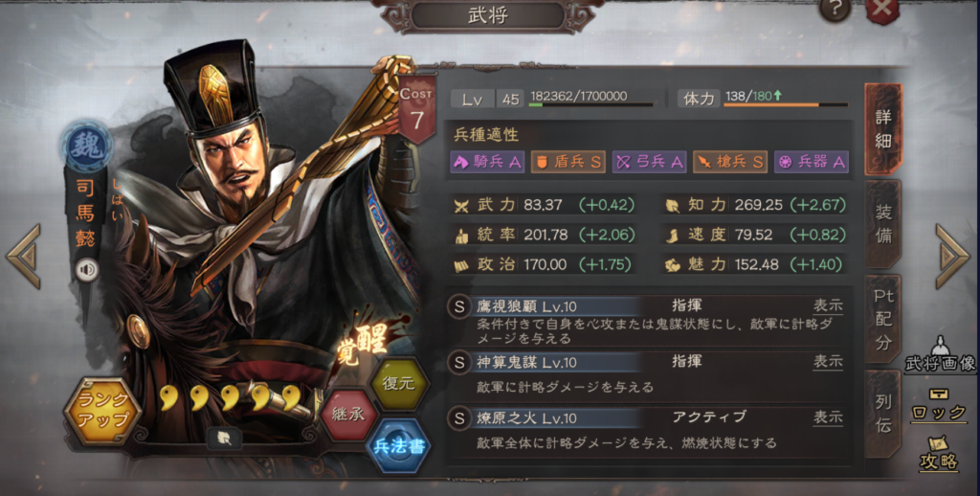Expand 燎原之火 skill via 表示

828,417
